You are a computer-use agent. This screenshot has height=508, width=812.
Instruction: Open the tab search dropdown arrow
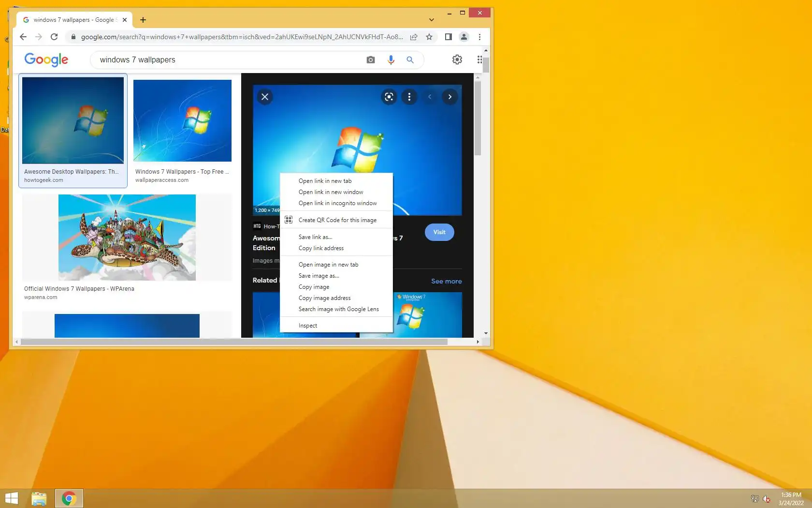pyautogui.click(x=432, y=20)
